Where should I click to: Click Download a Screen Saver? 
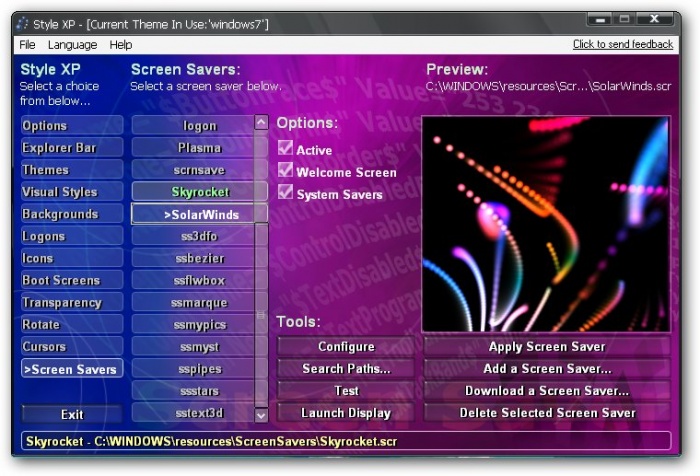[547, 391]
